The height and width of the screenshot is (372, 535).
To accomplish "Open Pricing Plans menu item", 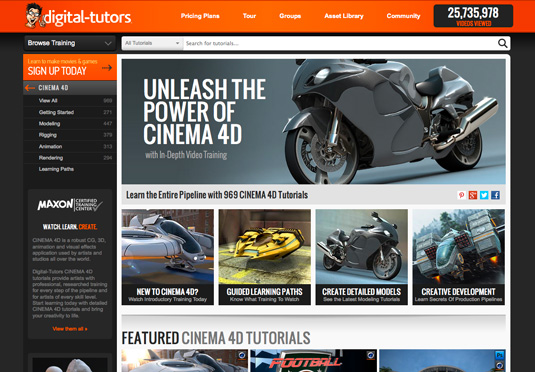I will pyautogui.click(x=200, y=16).
